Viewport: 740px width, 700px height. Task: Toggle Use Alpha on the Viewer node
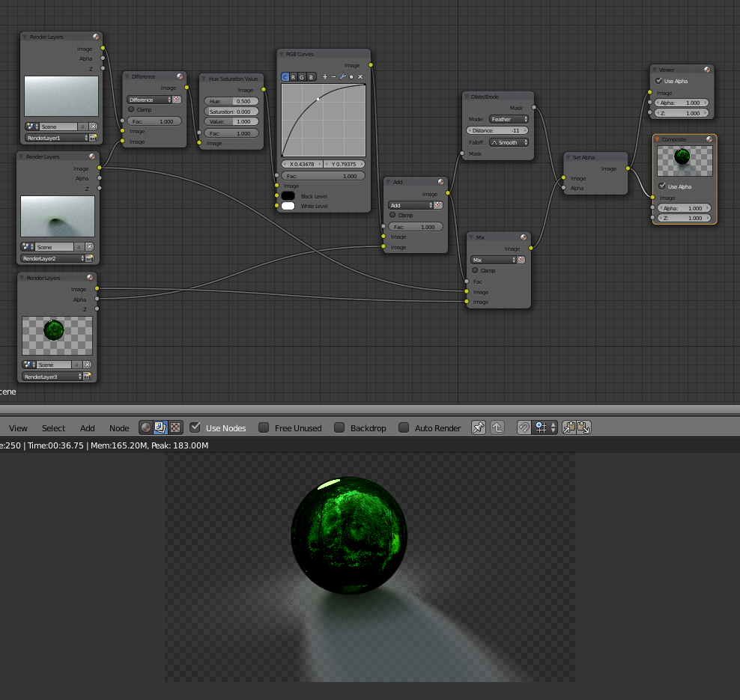tap(659, 81)
